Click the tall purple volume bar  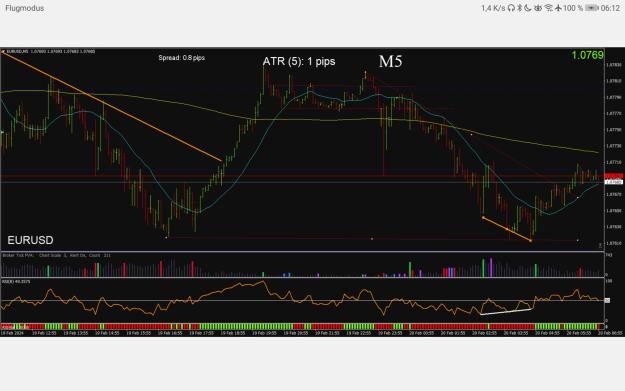click(491, 267)
